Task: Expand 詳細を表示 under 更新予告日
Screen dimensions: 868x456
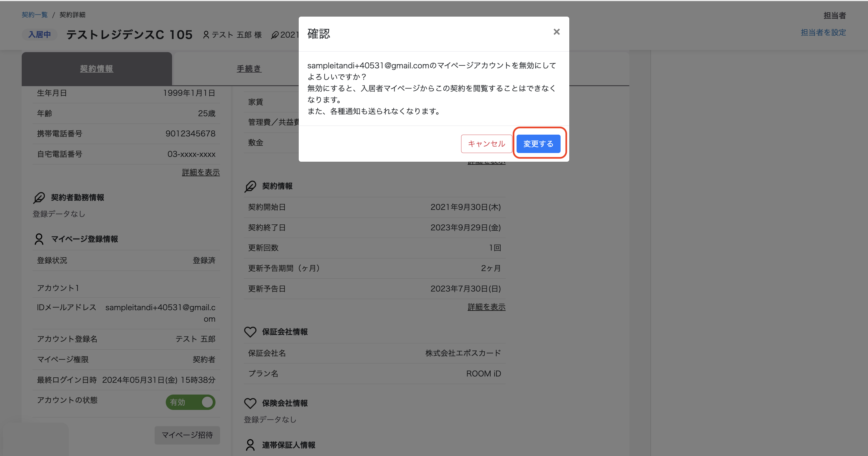Action: [486, 307]
